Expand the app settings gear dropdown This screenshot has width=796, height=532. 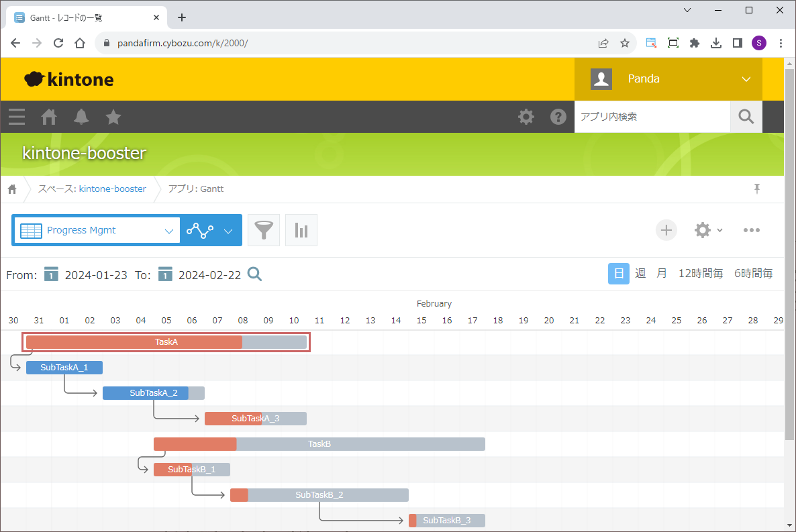[x=708, y=230]
